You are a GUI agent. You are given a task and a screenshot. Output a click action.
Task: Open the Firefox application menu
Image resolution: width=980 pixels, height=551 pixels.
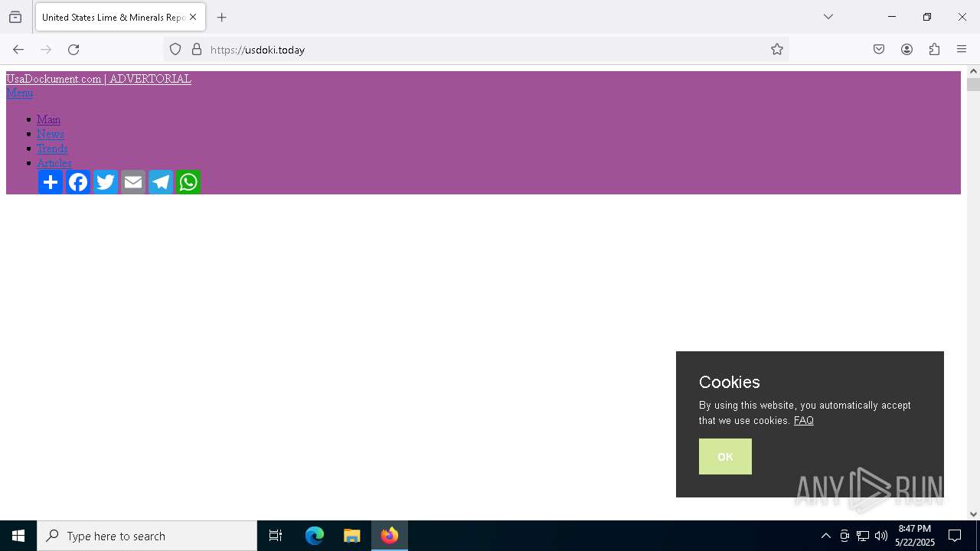click(962, 50)
